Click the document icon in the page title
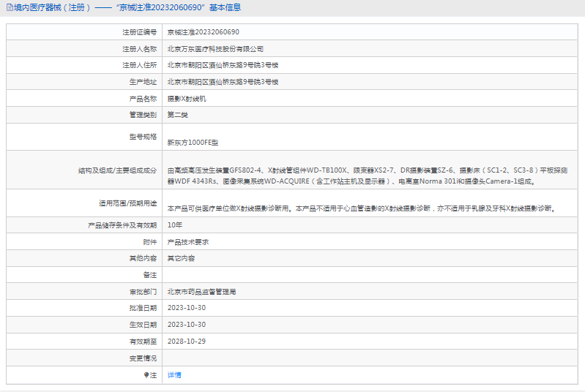 (x=10, y=7)
